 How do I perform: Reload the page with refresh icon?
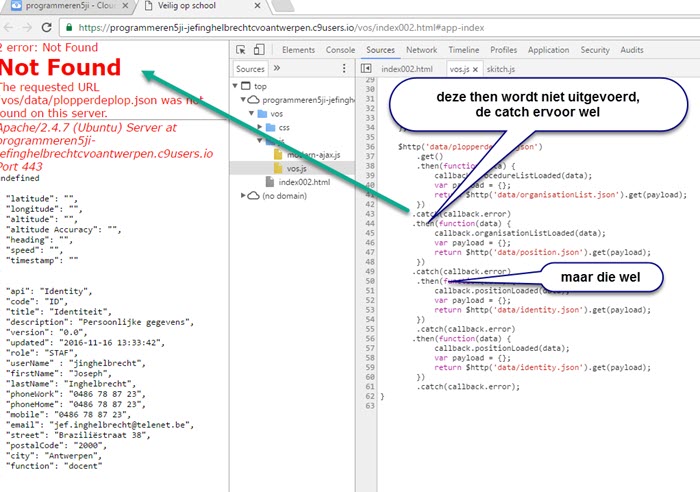[x=46, y=27]
